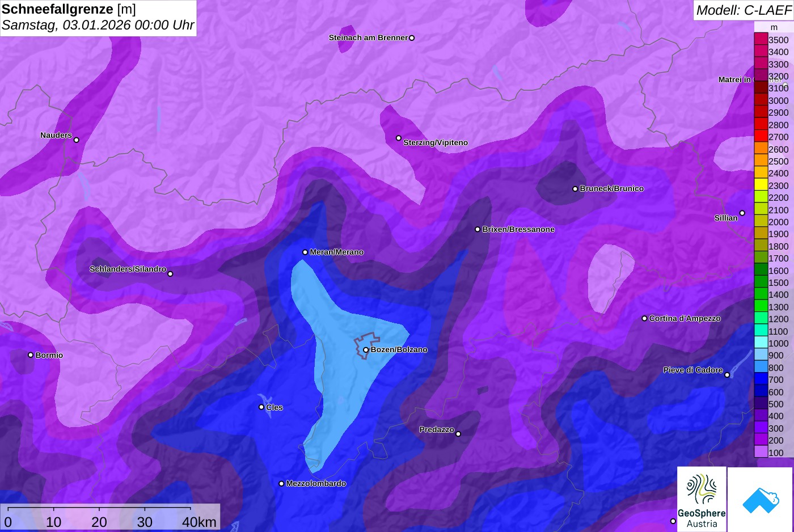The width and height of the screenshot is (794, 532).
Task: Click the Cles location marker dot
Action: point(261,407)
